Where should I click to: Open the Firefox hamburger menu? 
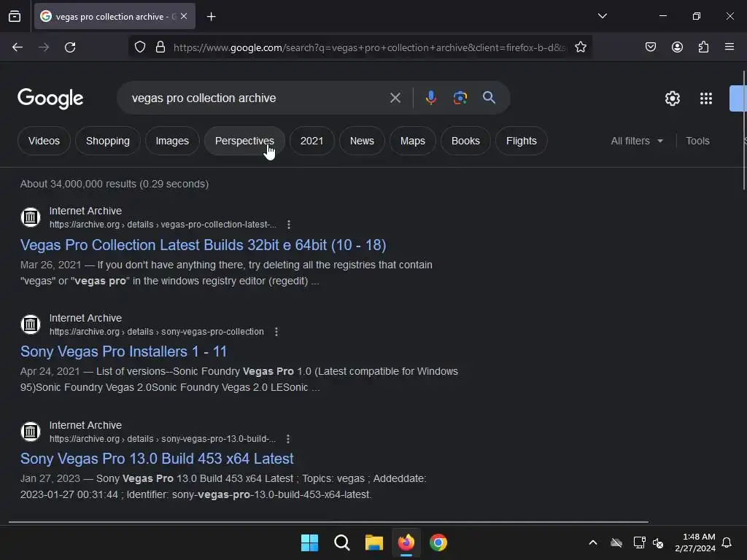729,47
